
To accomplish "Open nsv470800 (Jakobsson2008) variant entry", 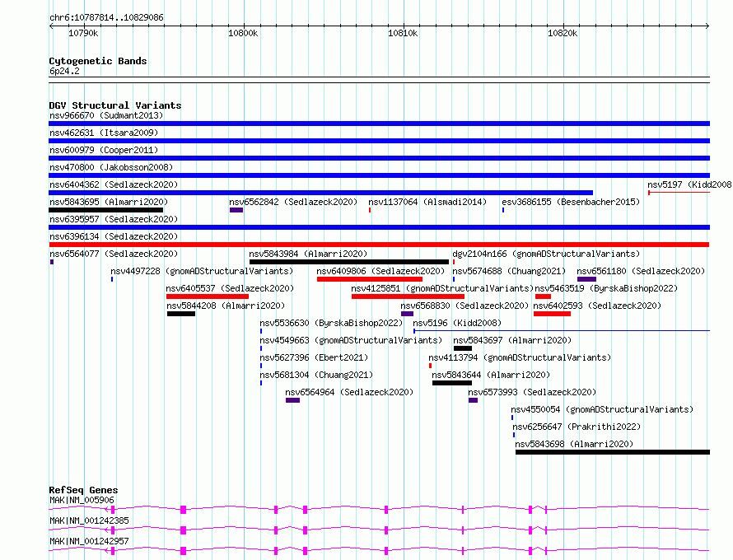I will pos(111,167).
